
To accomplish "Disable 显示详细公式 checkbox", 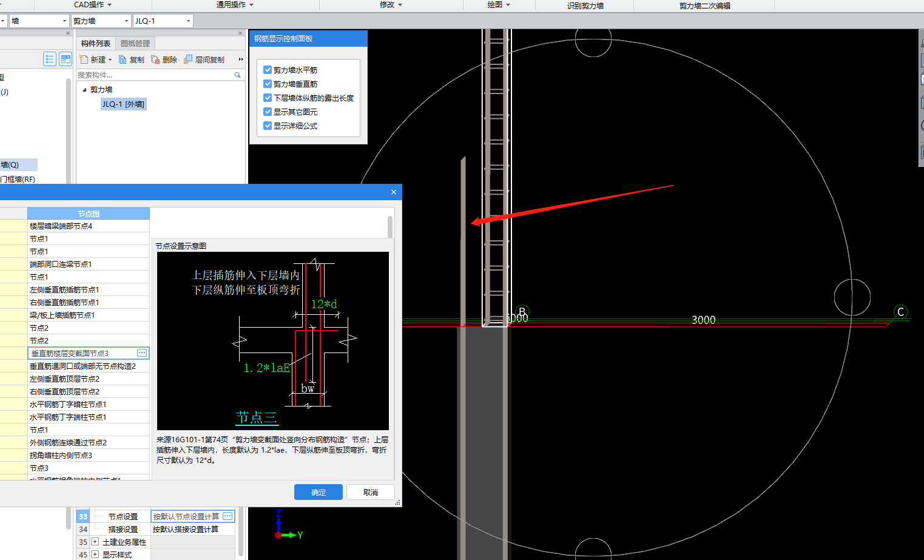I will click(268, 126).
